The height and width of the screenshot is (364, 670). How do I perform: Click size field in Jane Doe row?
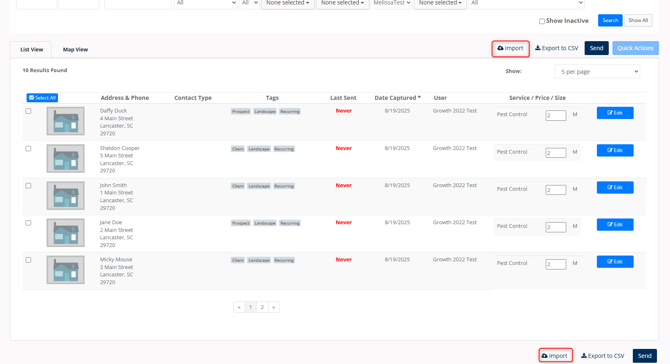555,227
